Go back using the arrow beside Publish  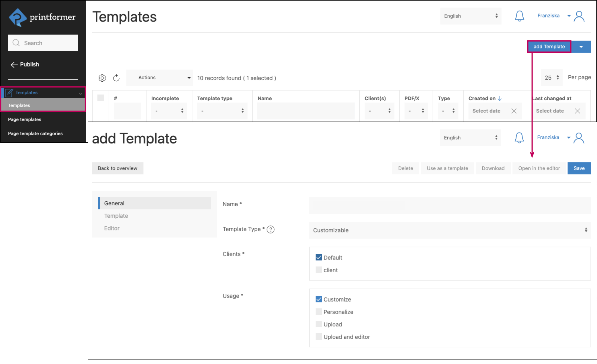14,64
